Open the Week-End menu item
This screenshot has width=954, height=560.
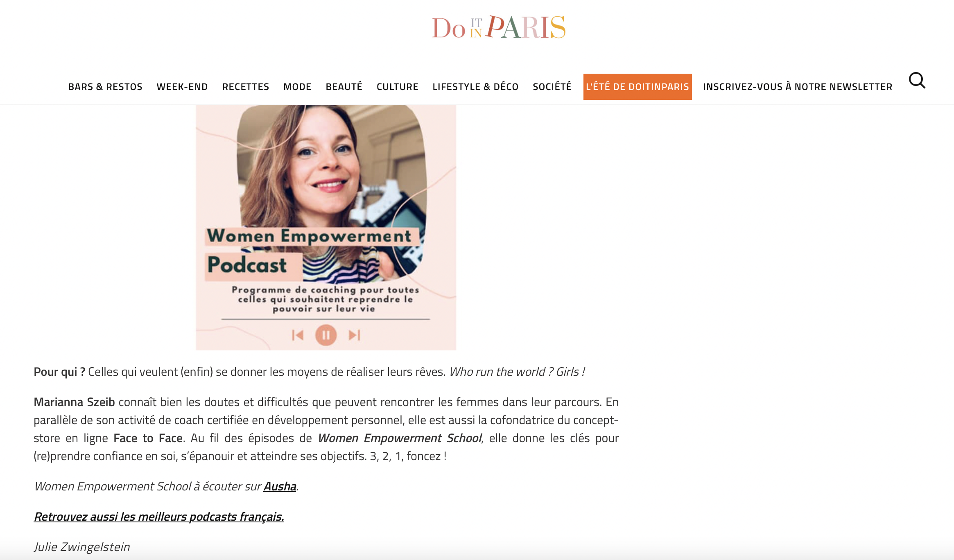pyautogui.click(x=182, y=87)
